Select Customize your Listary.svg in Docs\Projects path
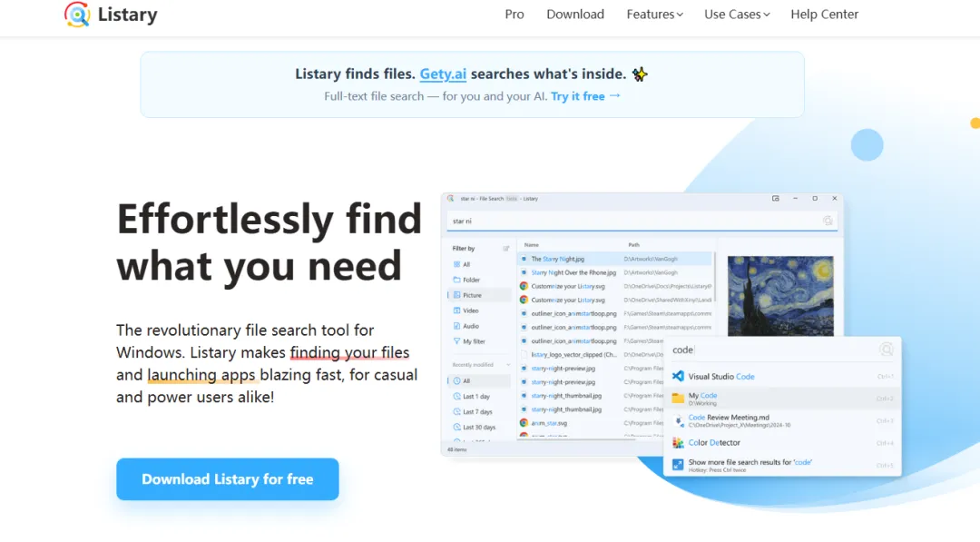 pyautogui.click(x=615, y=286)
